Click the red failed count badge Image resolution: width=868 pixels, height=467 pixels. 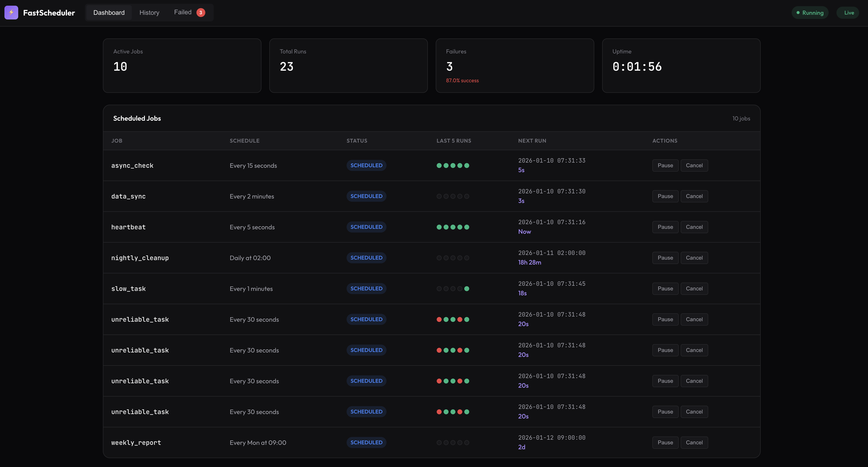[x=200, y=13]
